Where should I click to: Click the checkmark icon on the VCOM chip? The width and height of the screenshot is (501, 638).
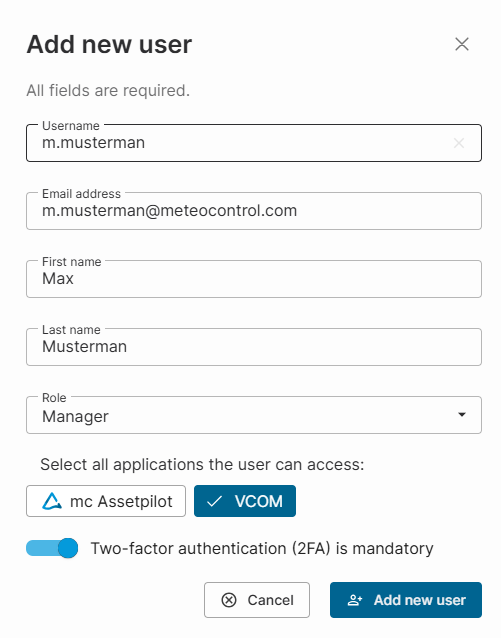point(214,501)
